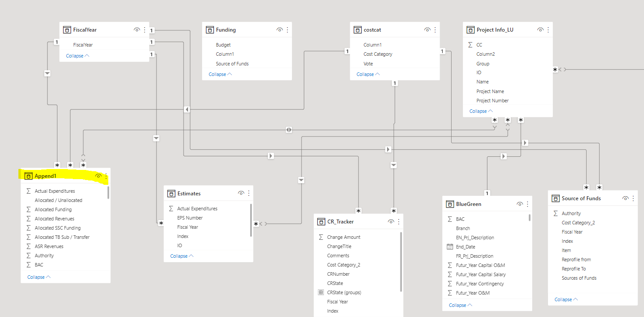The image size is (644, 317).
Task: Toggle visibility of costcat table
Action: click(427, 30)
